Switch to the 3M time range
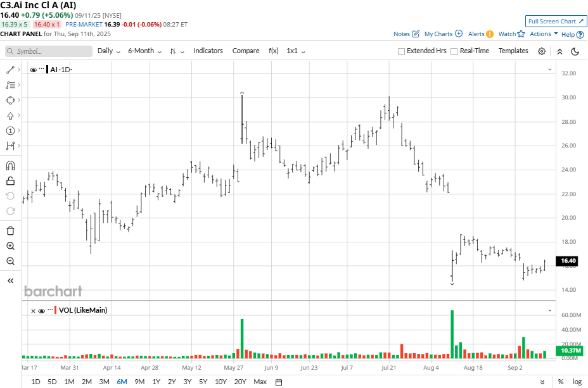Viewport: 588px width, 388px height. [105, 382]
